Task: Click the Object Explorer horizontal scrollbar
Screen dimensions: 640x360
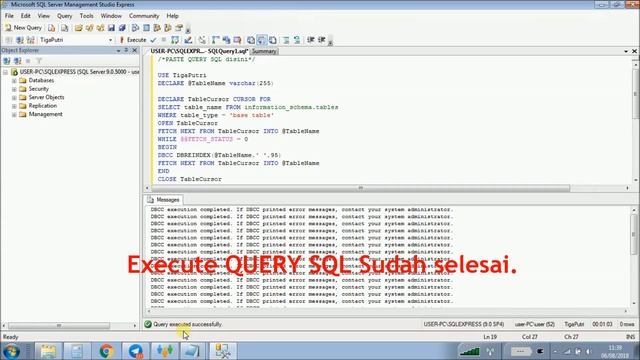Action: click(59, 326)
